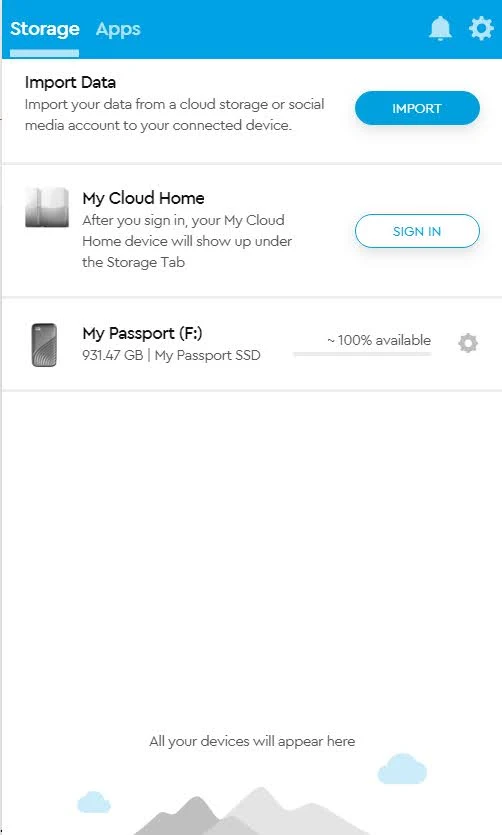Click the Import Data heading
Image resolution: width=502 pixels, height=835 pixels.
pos(70,83)
